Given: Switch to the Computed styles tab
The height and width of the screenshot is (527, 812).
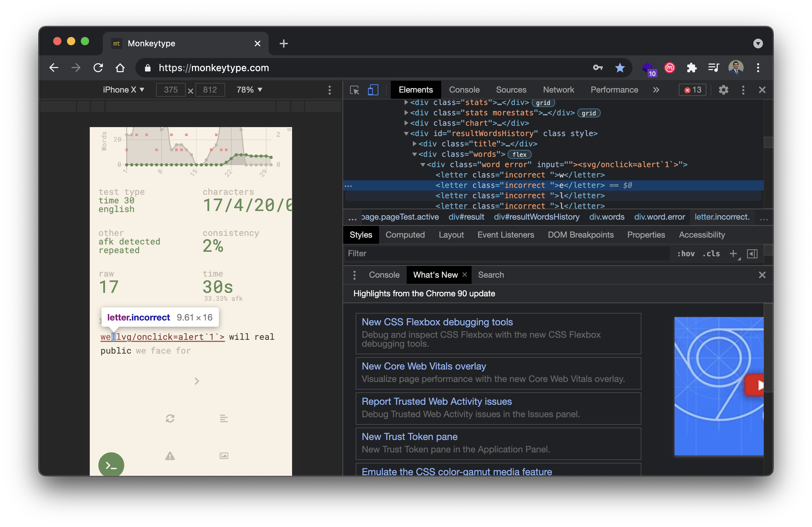Looking at the screenshot, I should pos(405,235).
